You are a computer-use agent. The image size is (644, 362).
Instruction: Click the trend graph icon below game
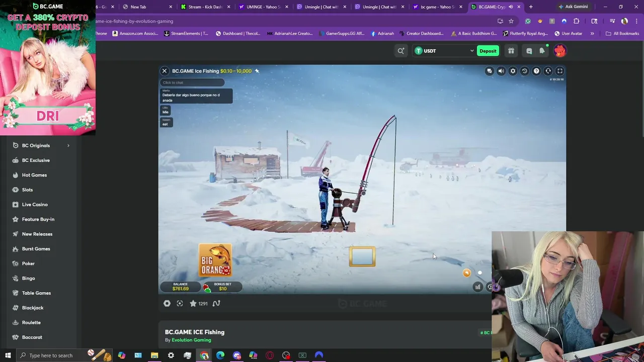point(216,304)
